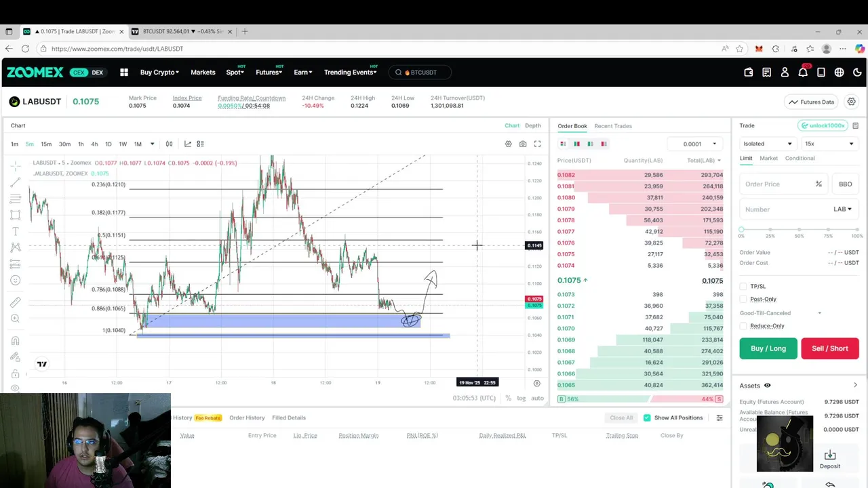Expand chart to fullscreen

(x=537, y=144)
